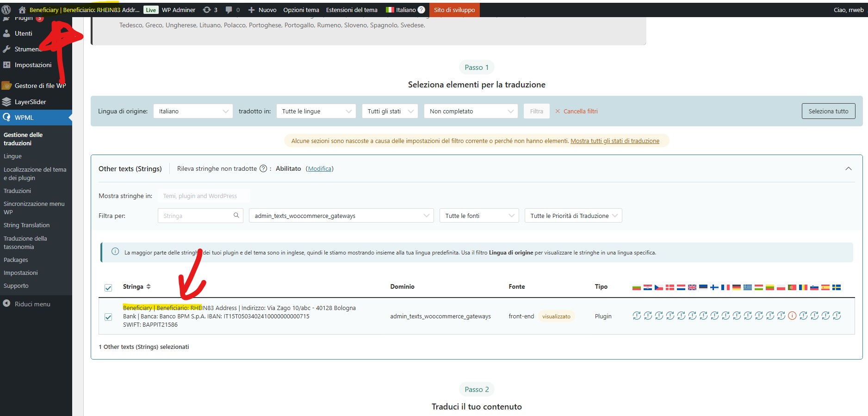The image size is (868, 416).
Task: Click Mostra tutti gli stati di traduzione
Action: pyautogui.click(x=615, y=141)
